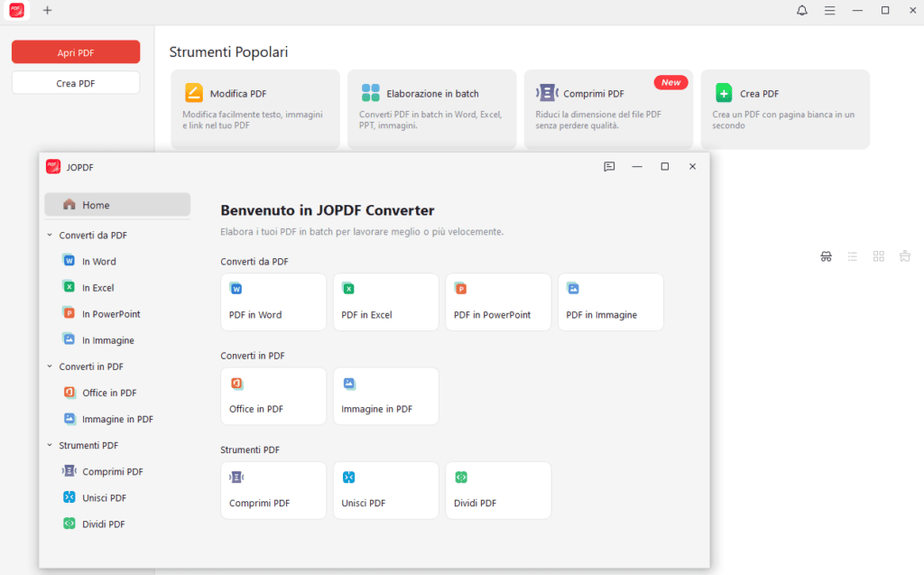Click Modifica PDF orange pencil icon
The image size is (924, 575).
pyautogui.click(x=193, y=93)
